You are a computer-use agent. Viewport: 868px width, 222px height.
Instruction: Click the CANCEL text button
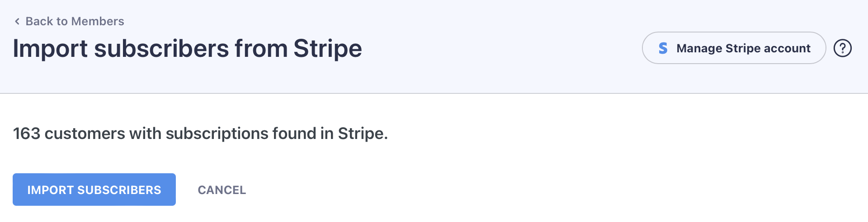222,190
